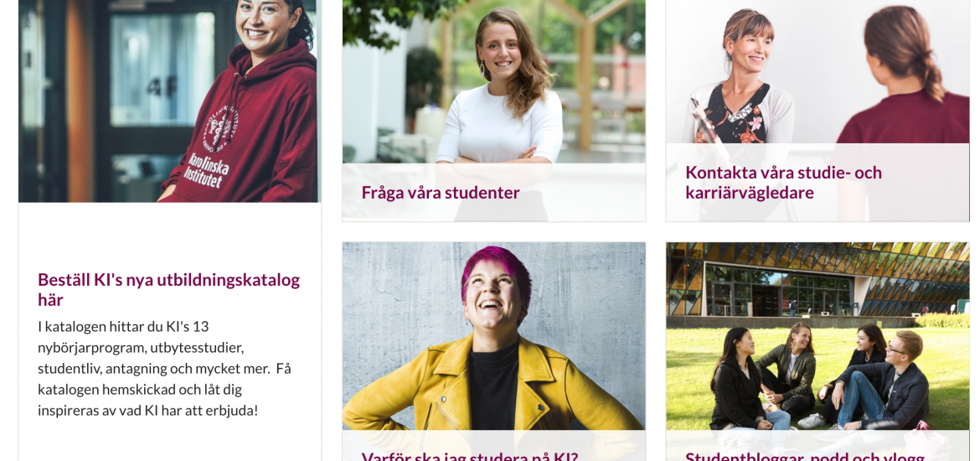Open the 'Fråga våra studenter' link
The image size is (980, 461).
441,193
